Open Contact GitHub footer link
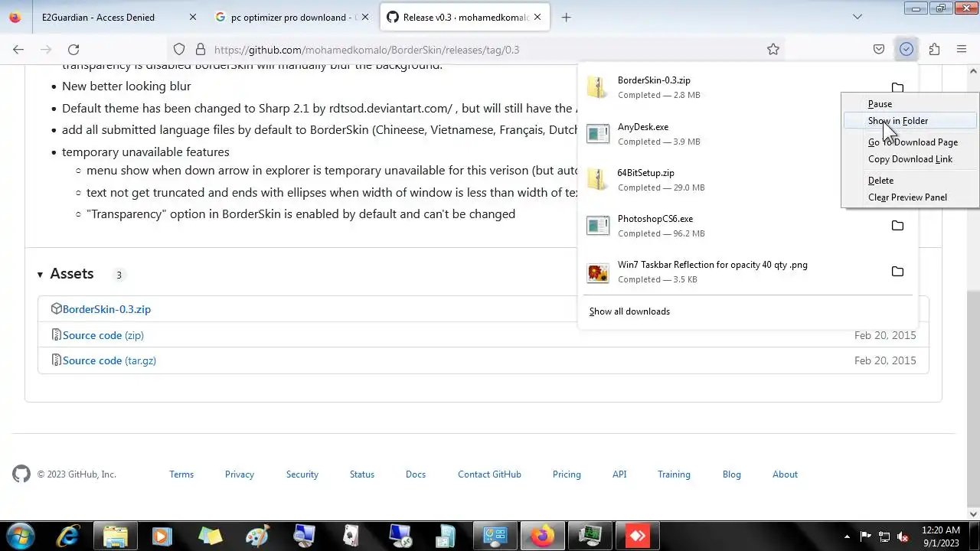 coord(489,474)
